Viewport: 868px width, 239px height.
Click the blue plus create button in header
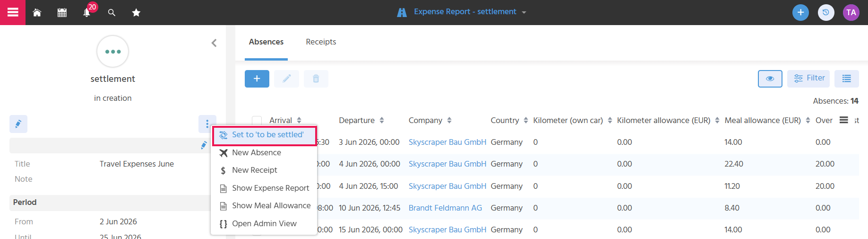800,12
